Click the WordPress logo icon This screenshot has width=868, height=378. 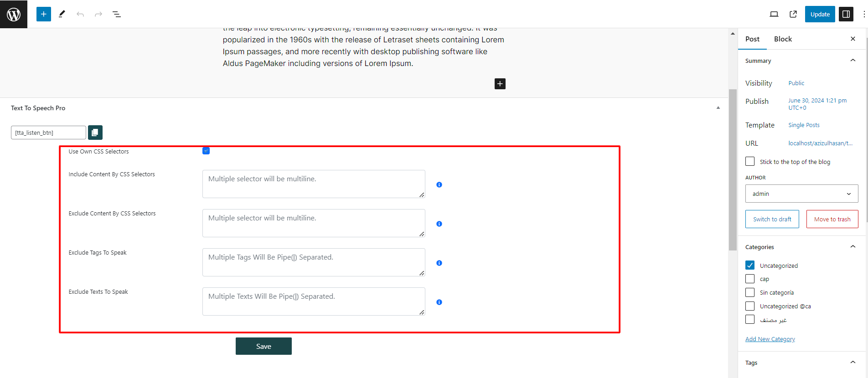(14, 14)
